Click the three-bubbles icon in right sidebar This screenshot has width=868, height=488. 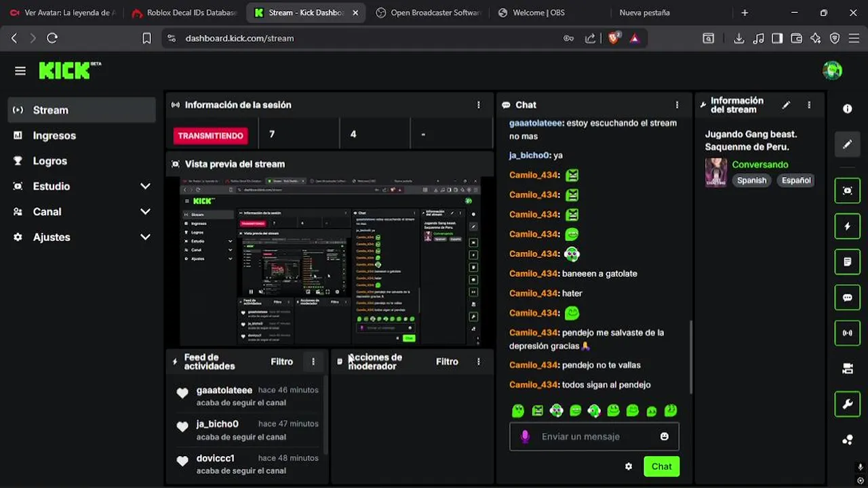[847, 440]
